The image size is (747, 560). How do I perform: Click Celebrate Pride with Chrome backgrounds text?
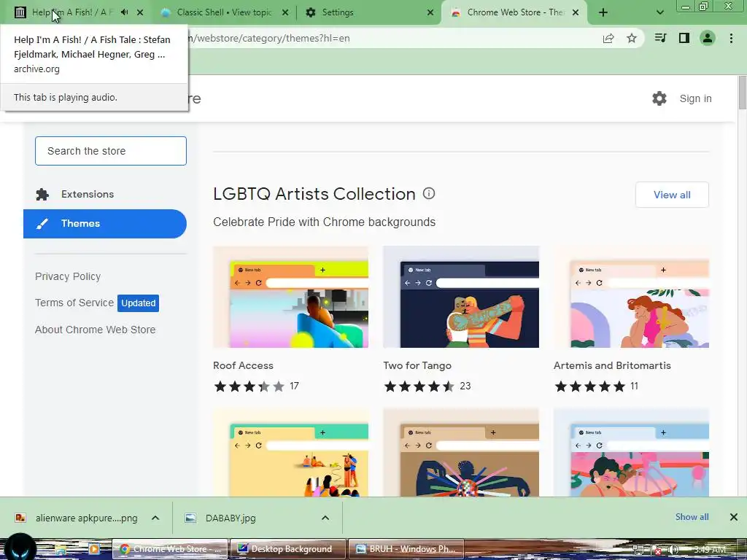[324, 222]
